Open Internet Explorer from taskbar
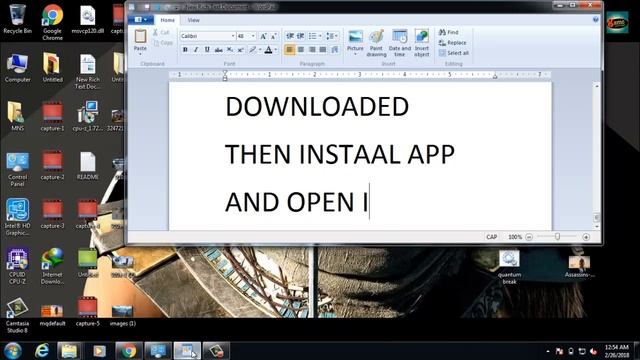Viewport: 640px width, 360px height. pyautogui.click(x=42, y=351)
